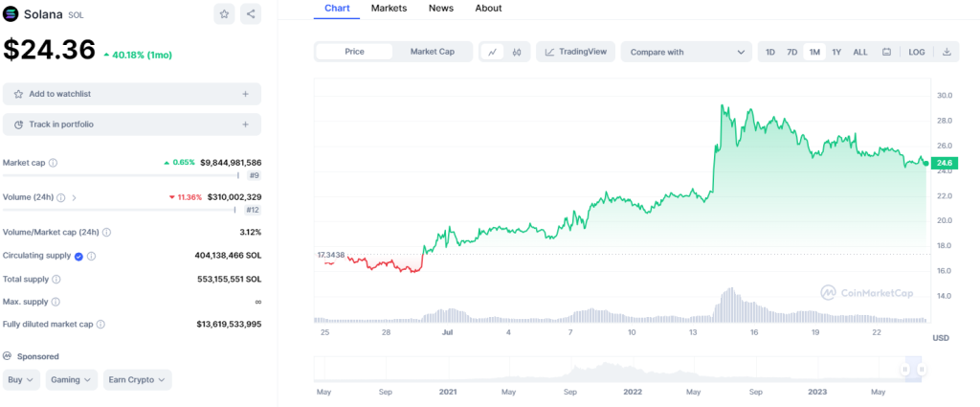The image size is (980, 407).
Task: Open Compare with dropdown
Action: coord(686,52)
